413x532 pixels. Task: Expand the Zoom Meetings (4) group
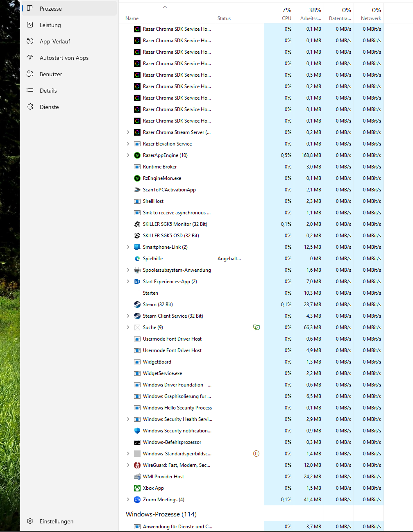point(128,500)
